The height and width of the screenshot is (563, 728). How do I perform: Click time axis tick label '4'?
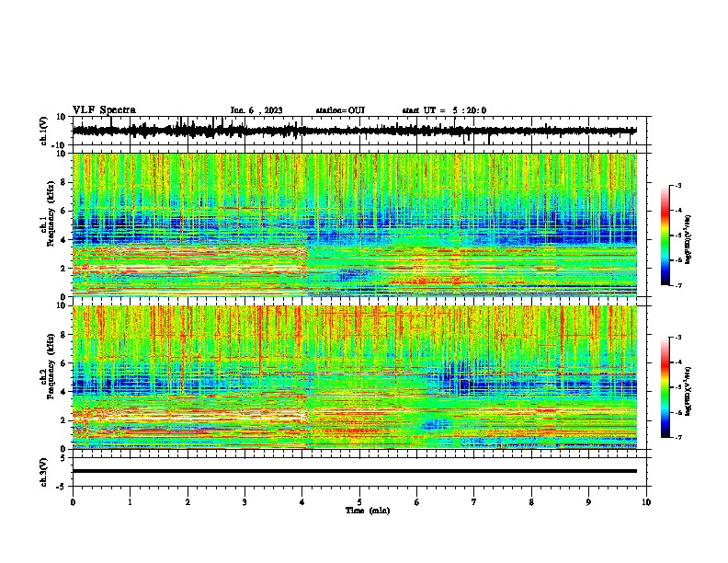pos(302,502)
